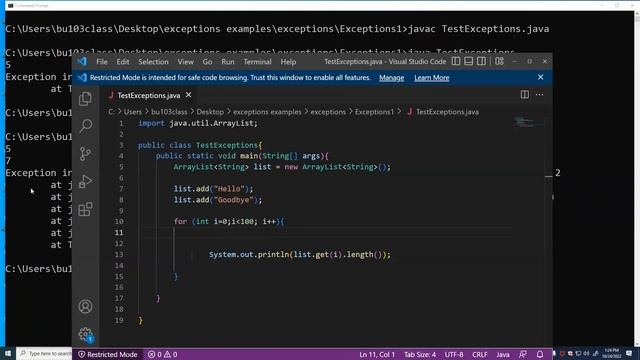The height and width of the screenshot is (360, 640).
Task: Click Ln 11, Col 1 indicator
Action: coord(377,354)
